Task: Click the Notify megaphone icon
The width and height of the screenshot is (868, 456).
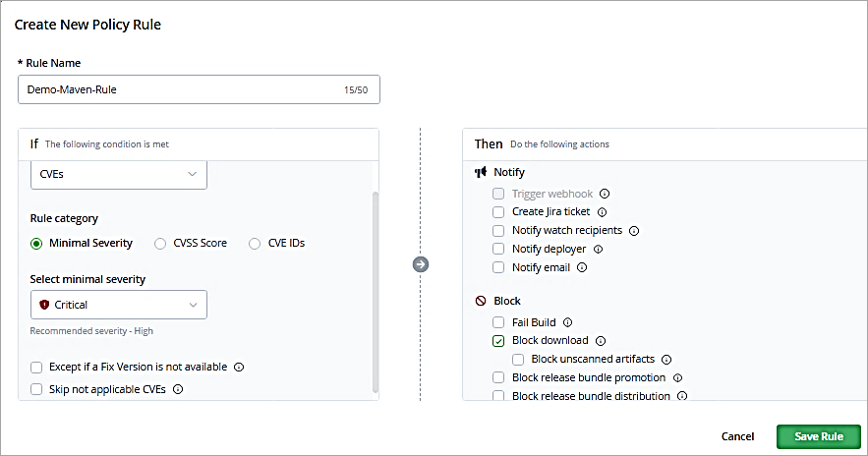Action: 481,172
